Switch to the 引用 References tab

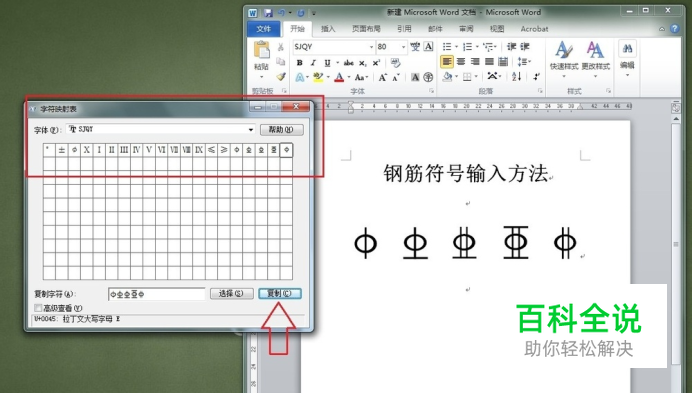pos(404,29)
